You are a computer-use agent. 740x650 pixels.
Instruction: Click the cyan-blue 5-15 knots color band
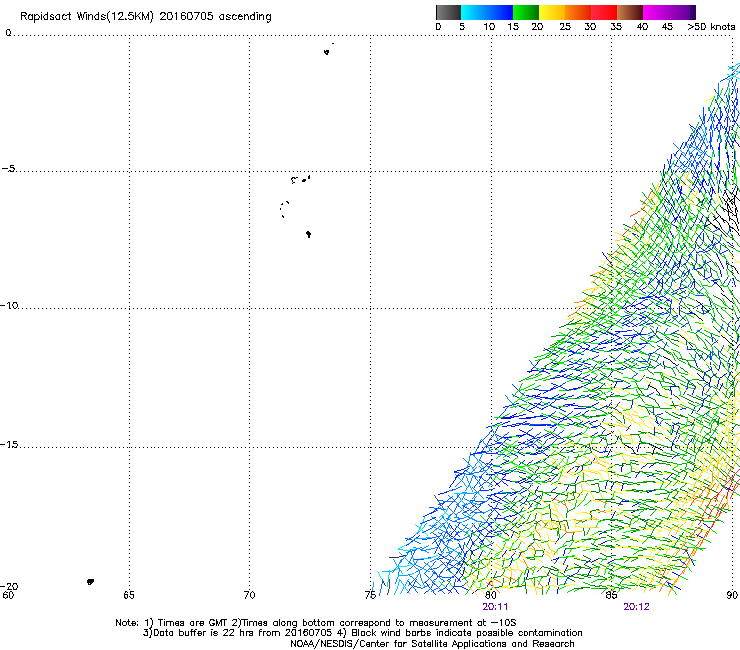tap(487, 12)
